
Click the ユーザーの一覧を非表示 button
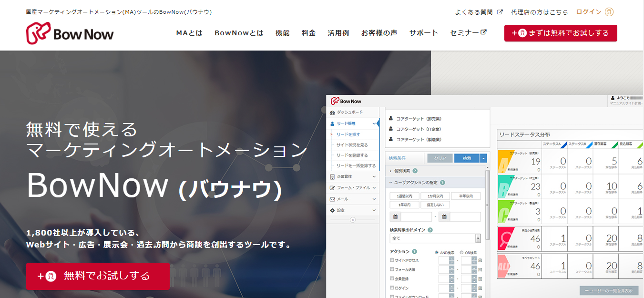pos(609,290)
